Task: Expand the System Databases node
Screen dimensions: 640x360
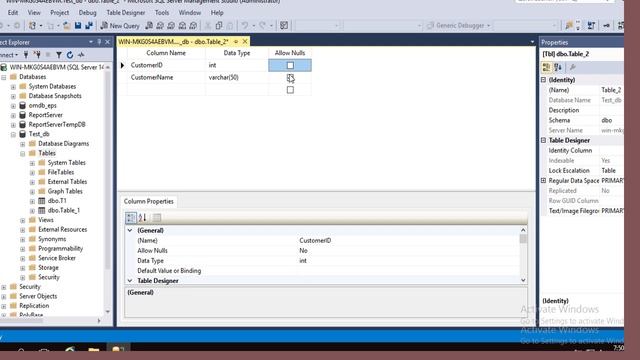Action: (13, 87)
